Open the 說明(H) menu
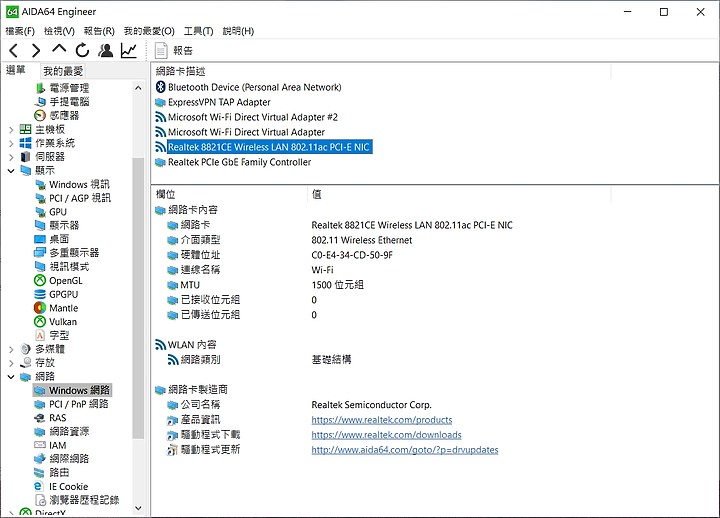 (238, 31)
